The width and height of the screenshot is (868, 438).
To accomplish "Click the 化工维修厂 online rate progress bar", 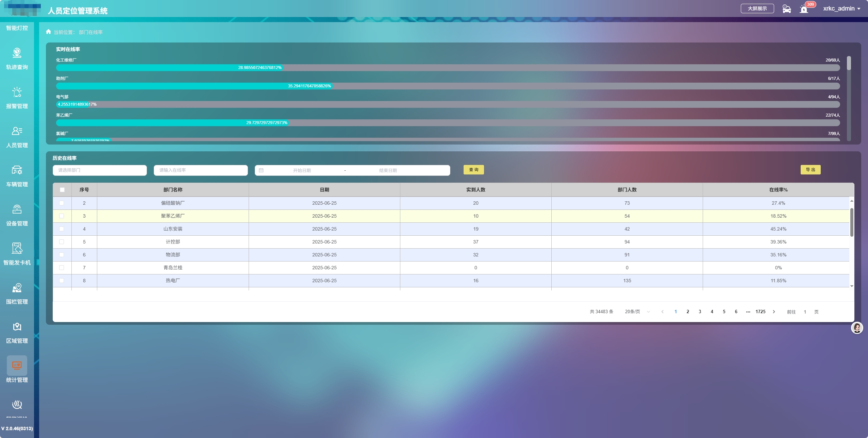I will click(x=448, y=68).
